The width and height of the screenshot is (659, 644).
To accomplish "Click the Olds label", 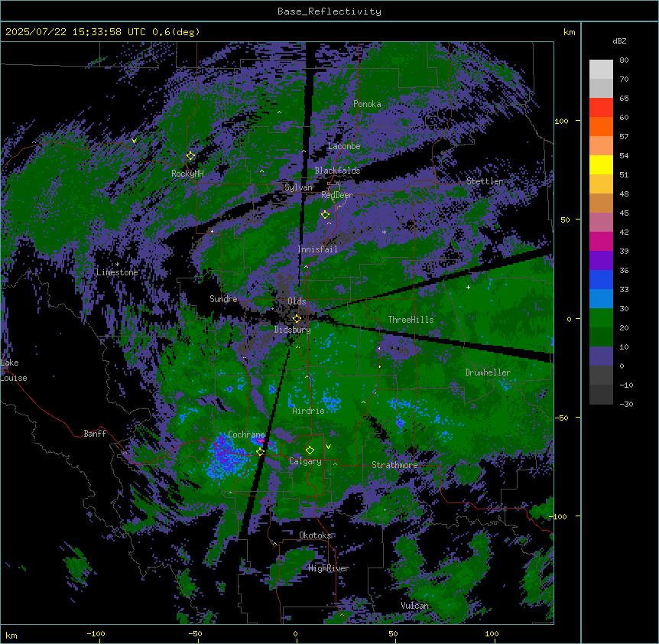I will (x=297, y=301).
